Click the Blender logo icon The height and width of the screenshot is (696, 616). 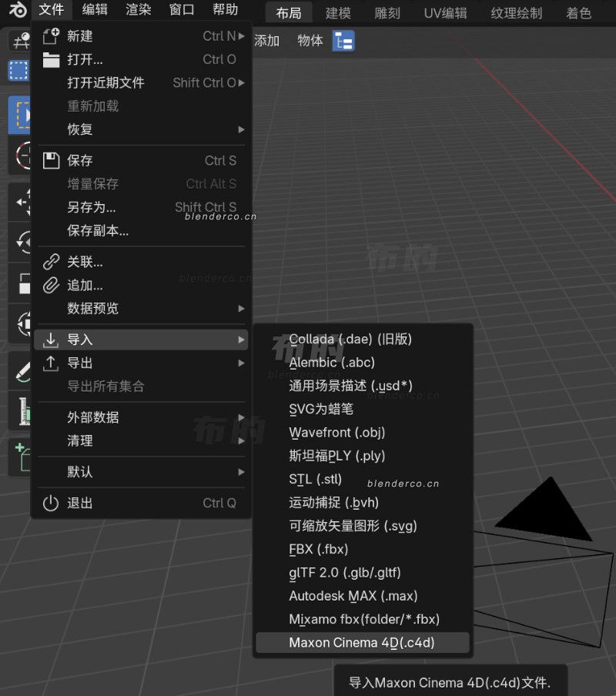pos(18,9)
